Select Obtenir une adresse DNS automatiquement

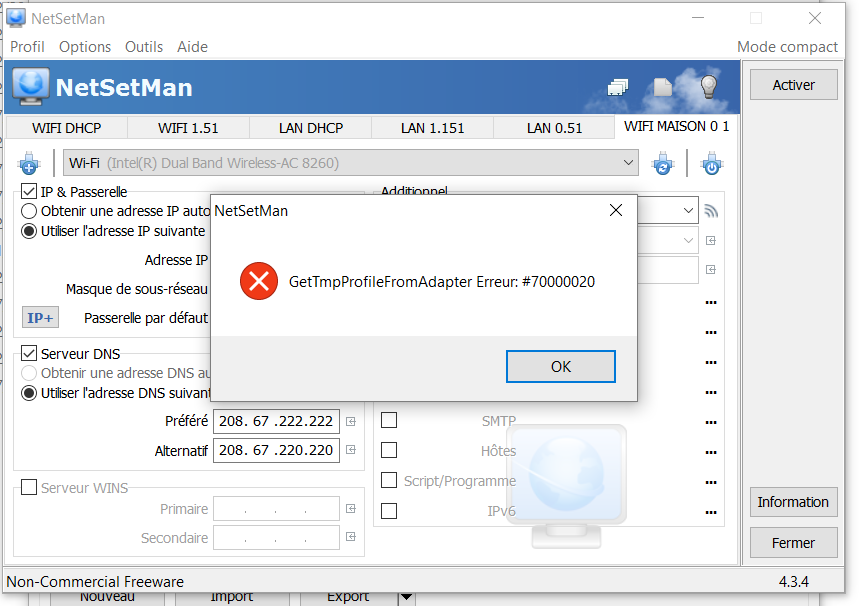point(29,373)
